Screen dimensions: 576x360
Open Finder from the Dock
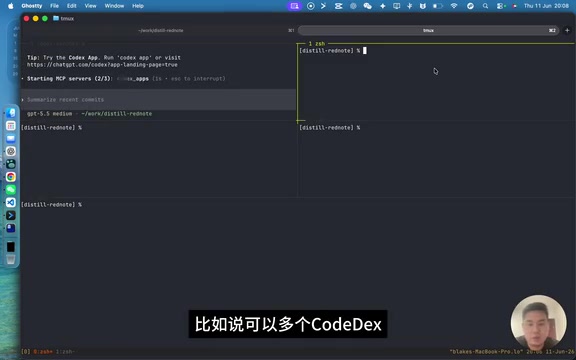(x=11, y=113)
